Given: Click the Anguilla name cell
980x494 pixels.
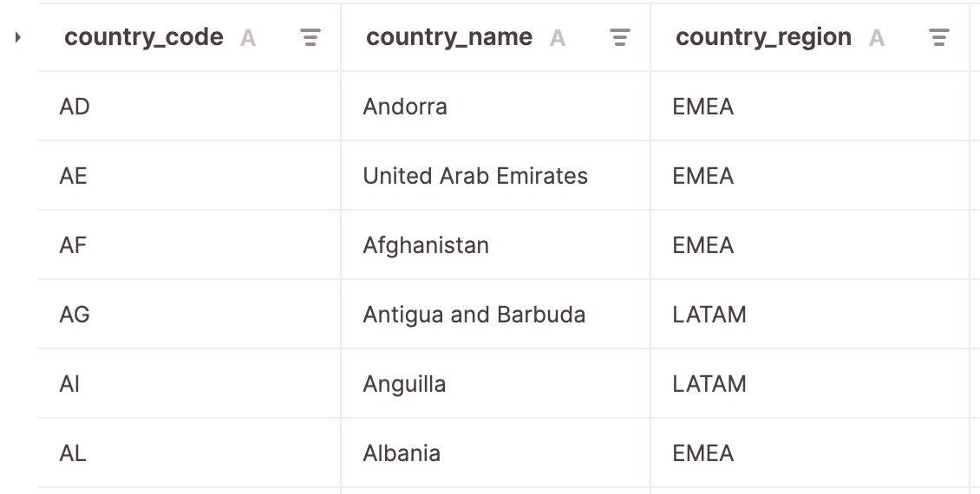Looking at the screenshot, I should point(404,384).
